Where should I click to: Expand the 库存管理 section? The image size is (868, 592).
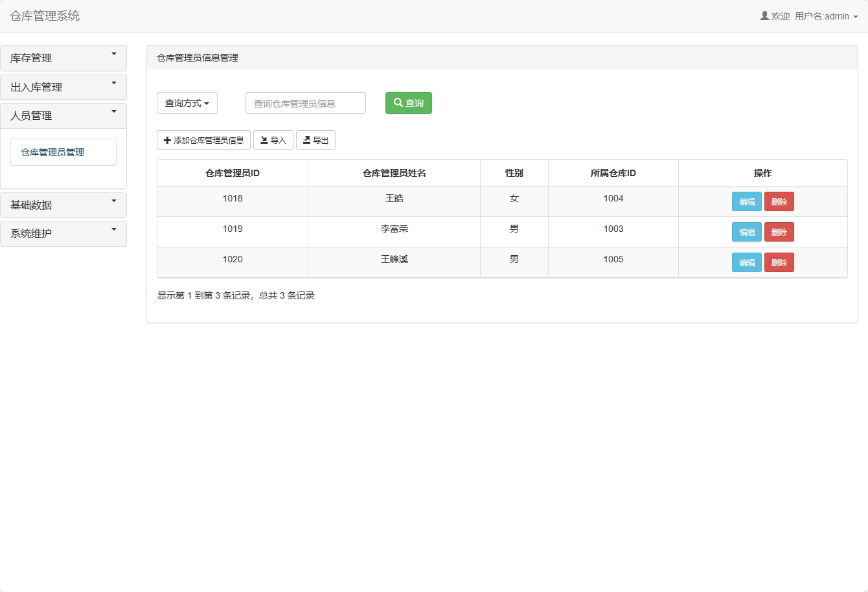(x=63, y=58)
